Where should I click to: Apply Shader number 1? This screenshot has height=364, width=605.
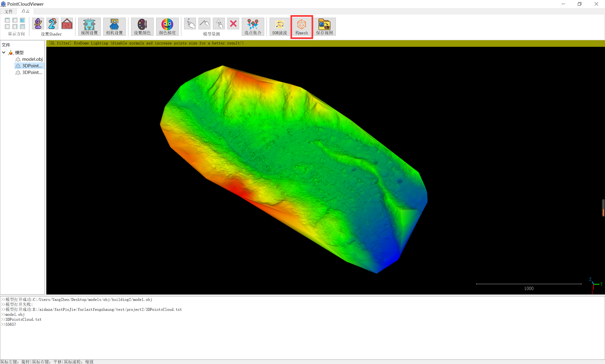(x=38, y=24)
